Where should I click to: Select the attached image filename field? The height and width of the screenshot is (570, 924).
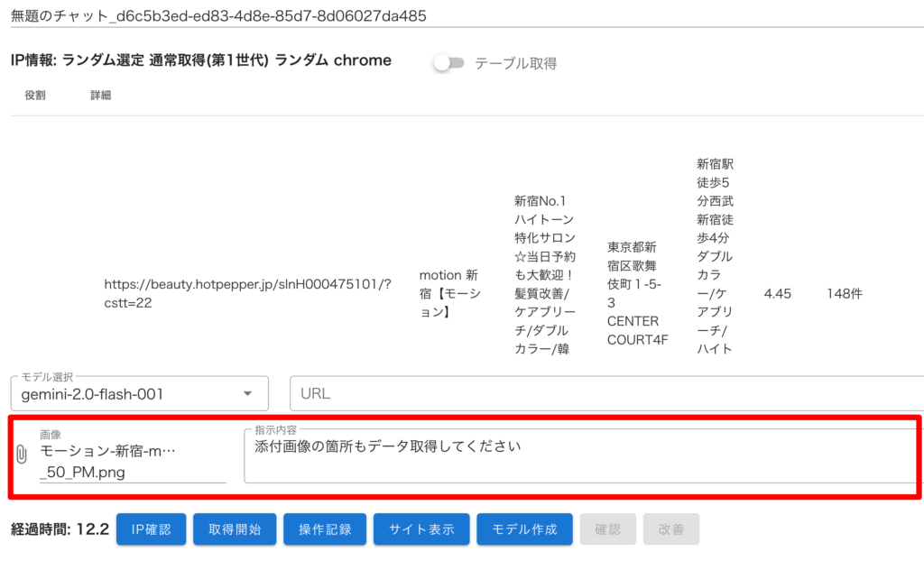coord(132,460)
